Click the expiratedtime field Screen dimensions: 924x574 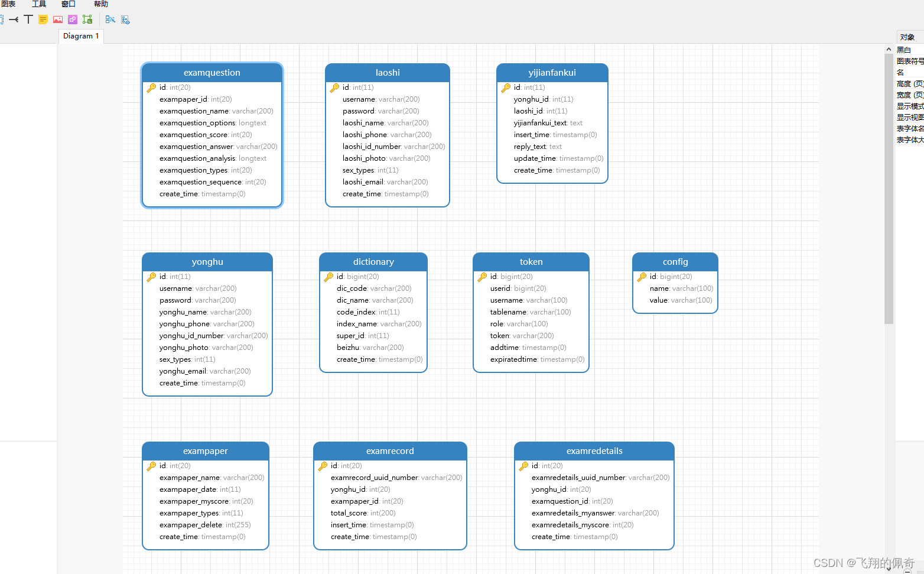point(537,359)
